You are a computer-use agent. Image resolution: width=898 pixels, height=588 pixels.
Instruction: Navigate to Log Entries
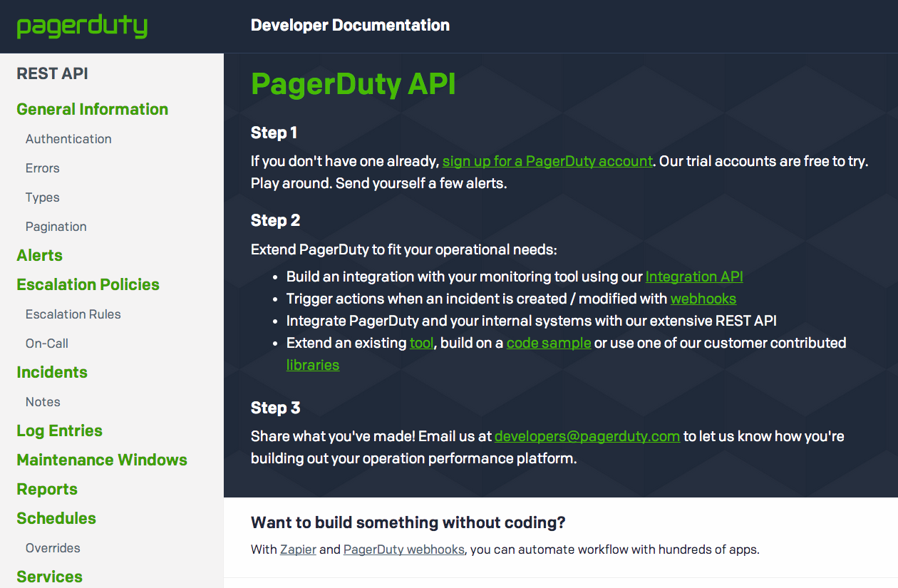tap(60, 430)
